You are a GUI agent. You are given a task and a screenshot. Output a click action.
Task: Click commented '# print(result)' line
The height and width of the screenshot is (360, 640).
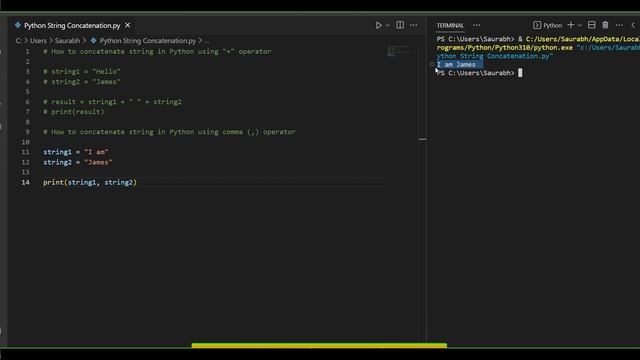point(73,111)
